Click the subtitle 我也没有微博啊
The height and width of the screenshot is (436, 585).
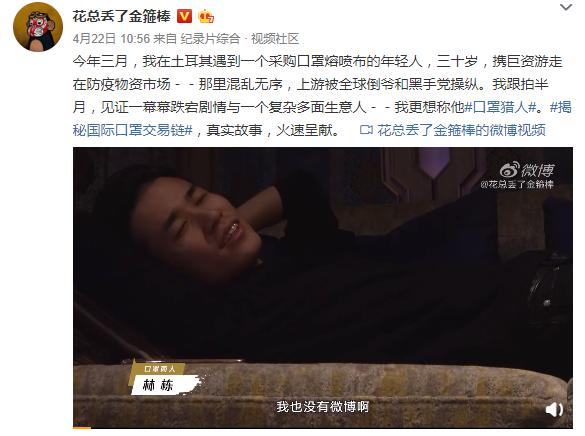[x=323, y=406]
